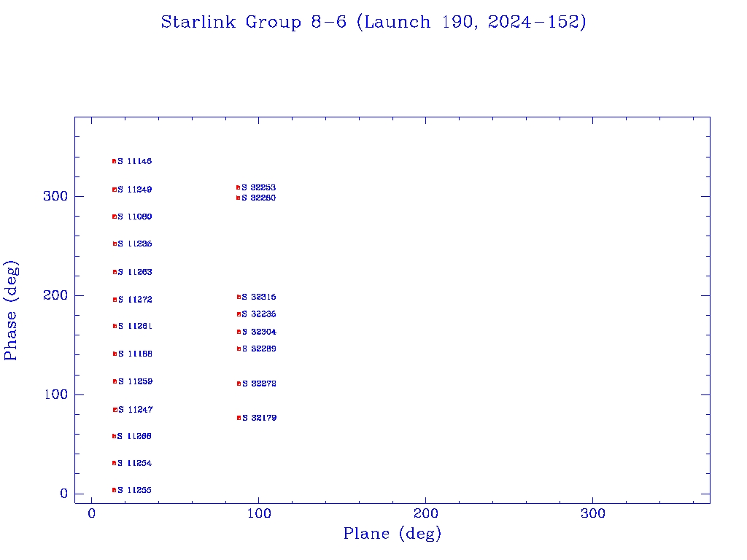Click the red data marker beside S 32315
This screenshot has height=560, width=747.
(239, 297)
